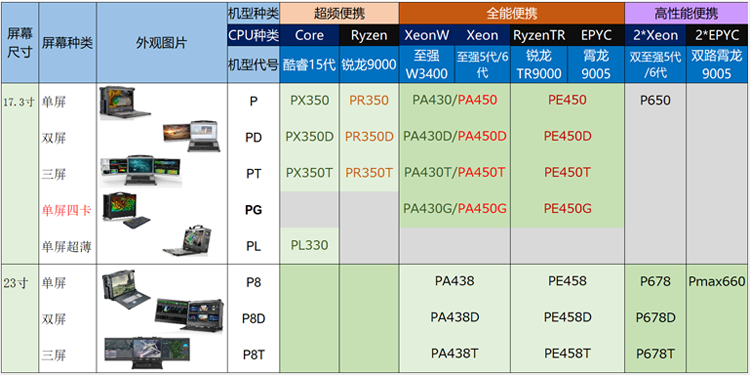This screenshot has width=750, height=375.
Task: Click the PR350D model cell
Action: point(369,137)
